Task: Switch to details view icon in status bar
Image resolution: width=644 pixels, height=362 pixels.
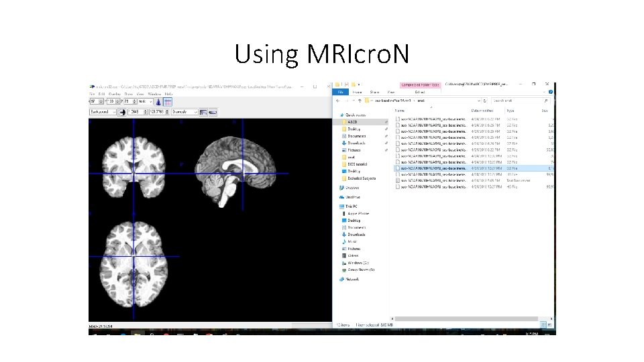Action: 543,324
